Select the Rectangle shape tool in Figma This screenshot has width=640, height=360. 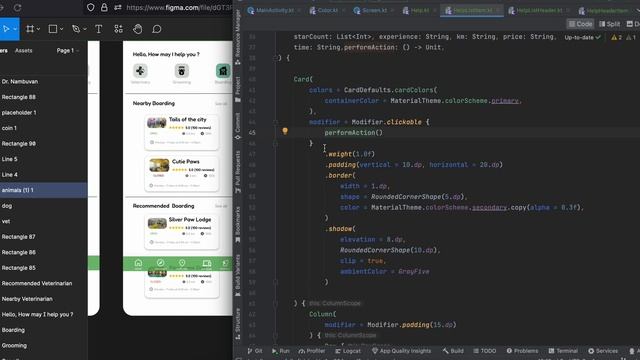[53, 29]
